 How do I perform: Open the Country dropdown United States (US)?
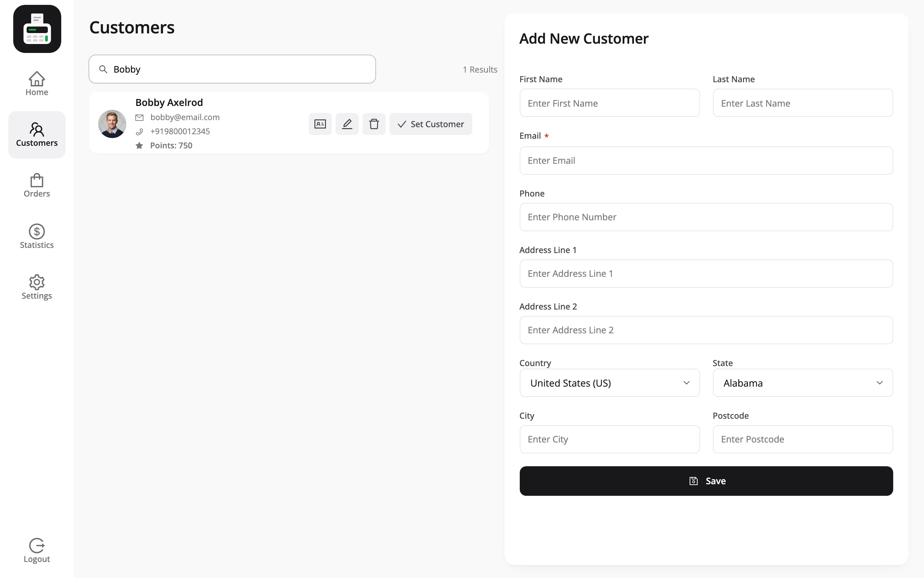click(x=609, y=383)
